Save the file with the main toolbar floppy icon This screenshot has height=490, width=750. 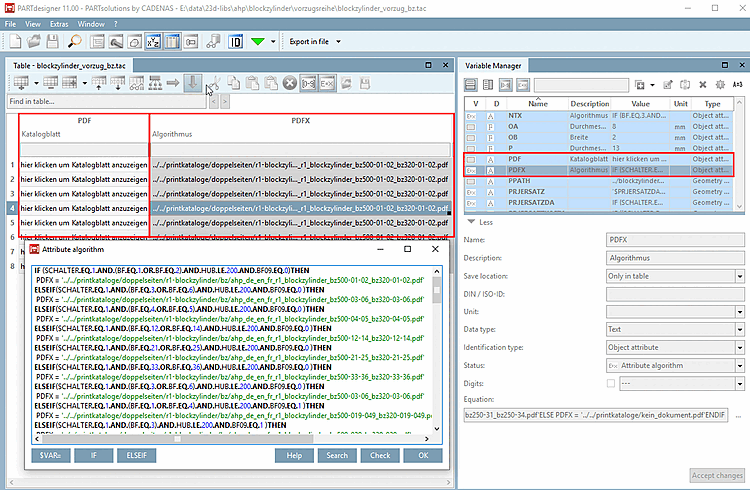pyautogui.click(x=53, y=42)
